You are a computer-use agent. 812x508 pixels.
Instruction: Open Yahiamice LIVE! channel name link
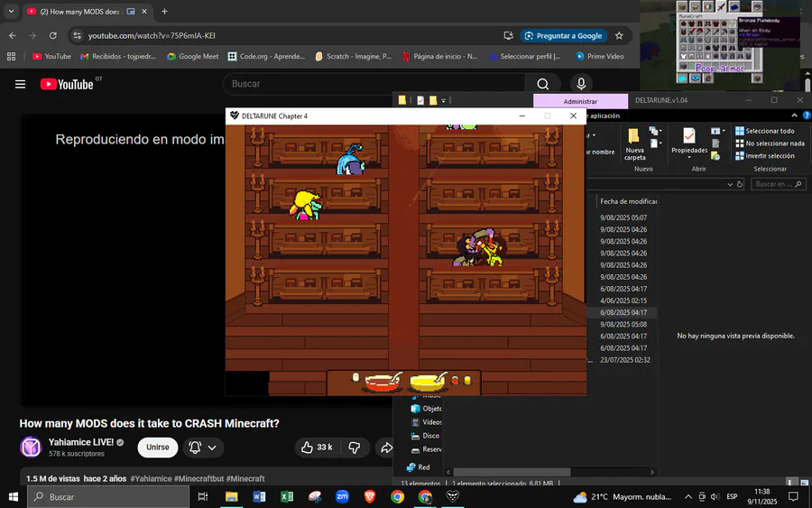click(x=81, y=442)
